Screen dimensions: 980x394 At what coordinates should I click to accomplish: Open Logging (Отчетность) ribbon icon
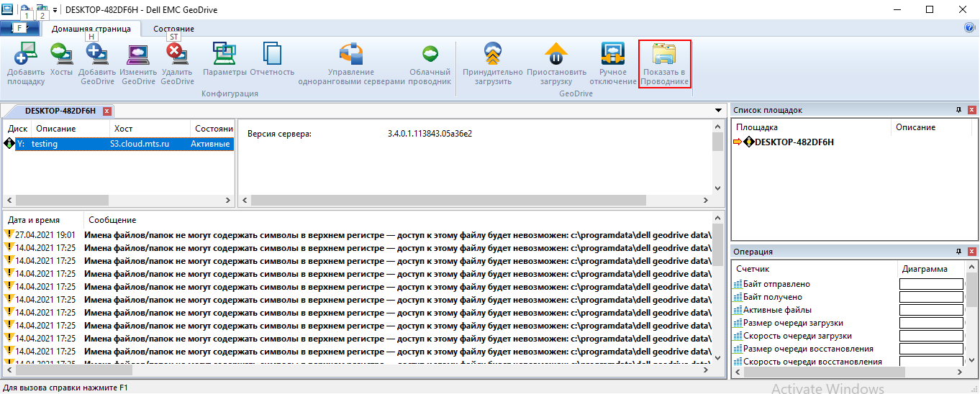(272, 55)
